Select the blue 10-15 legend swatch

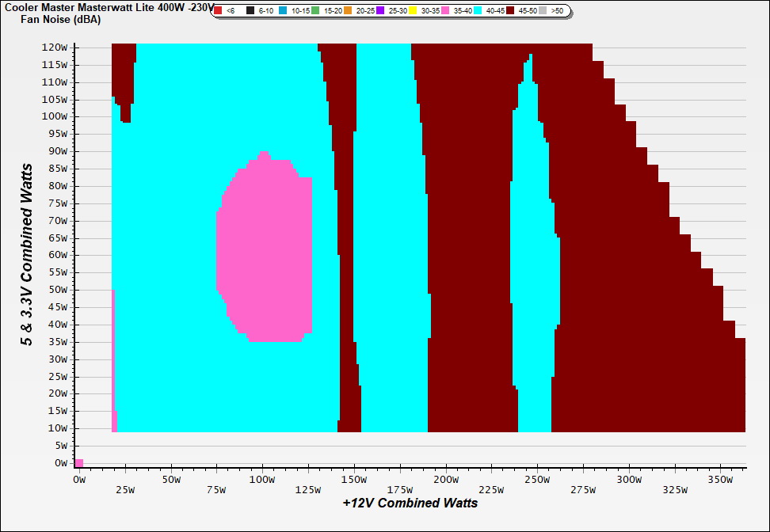pyautogui.click(x=282, y=10)
